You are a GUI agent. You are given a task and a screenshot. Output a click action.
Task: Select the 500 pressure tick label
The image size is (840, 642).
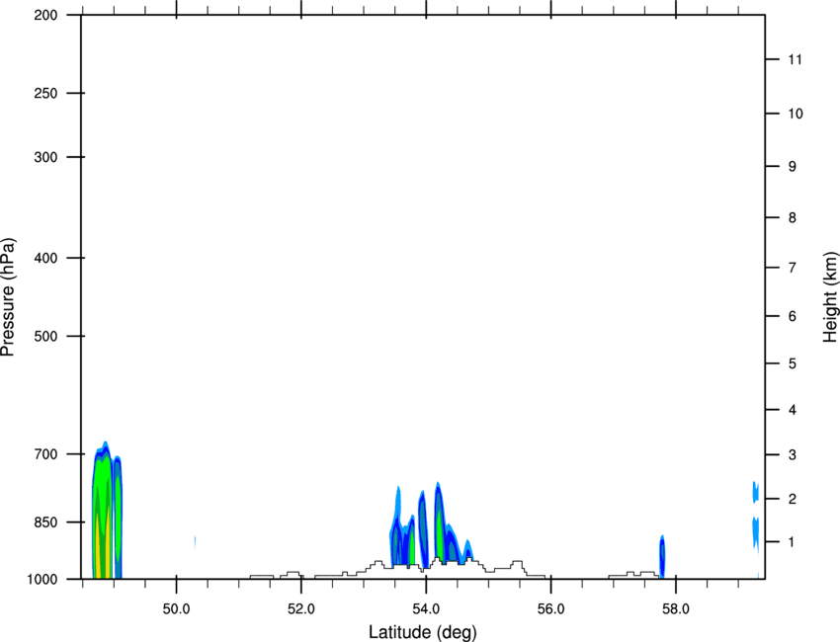pos(45,336)
